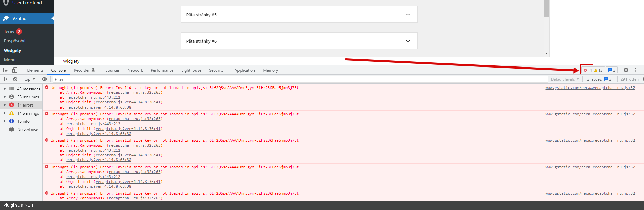Screen dimensions: 644x210
Task: Open the Default levels dropdown
Action: (x=564, y=79)
